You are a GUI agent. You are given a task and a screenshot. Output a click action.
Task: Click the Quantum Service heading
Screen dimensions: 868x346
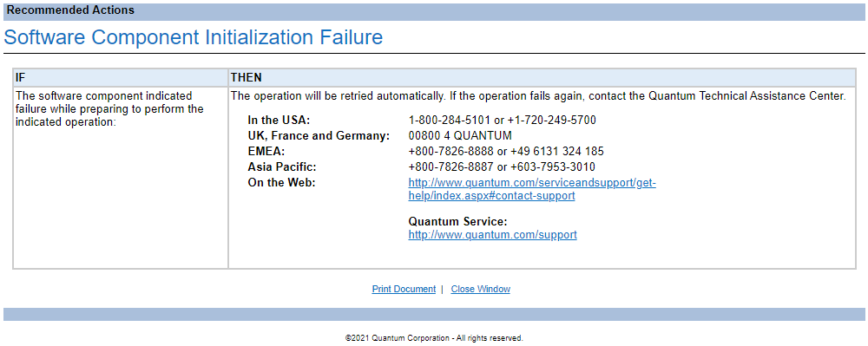click(x=457, y=222)
